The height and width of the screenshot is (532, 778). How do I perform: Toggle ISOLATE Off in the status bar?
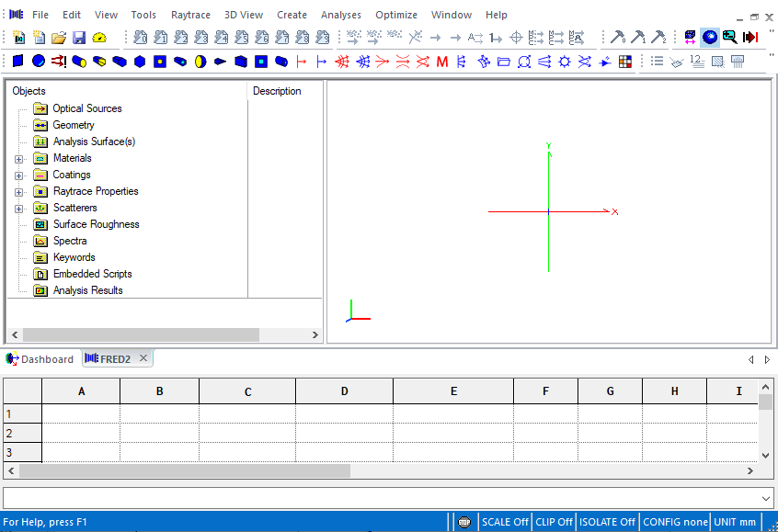tap(607, 522)
